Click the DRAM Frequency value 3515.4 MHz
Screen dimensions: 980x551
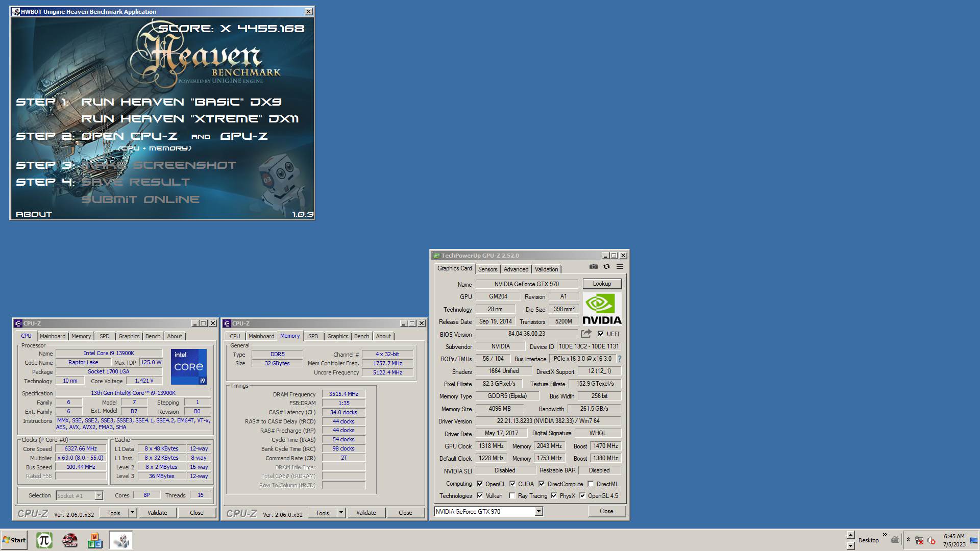(344, 394)
